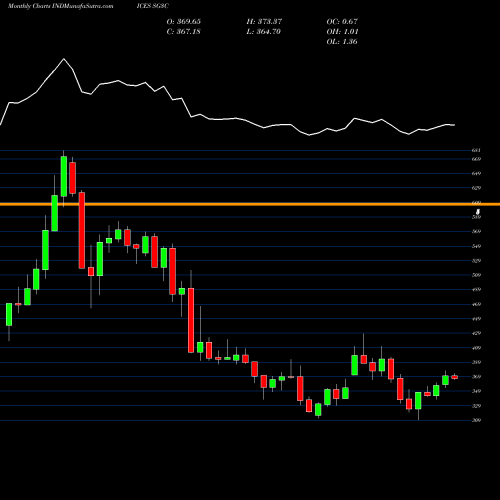This screenshot has width=500, height=500.
Task: Click the 'OH: 1.01' value
Action: [342, 32]
